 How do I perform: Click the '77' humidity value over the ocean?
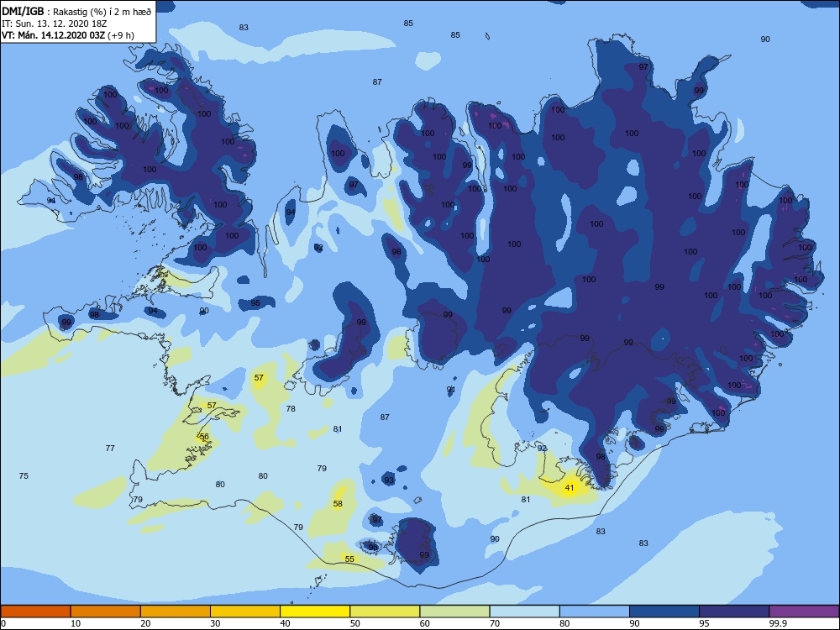point(110,449)
